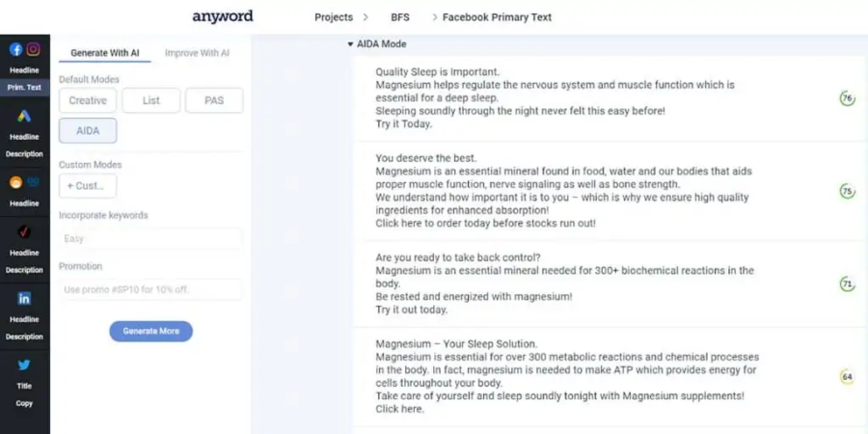868x434 pixels.
Task: Select the Google Ads icon
Action: pos(24,117)
